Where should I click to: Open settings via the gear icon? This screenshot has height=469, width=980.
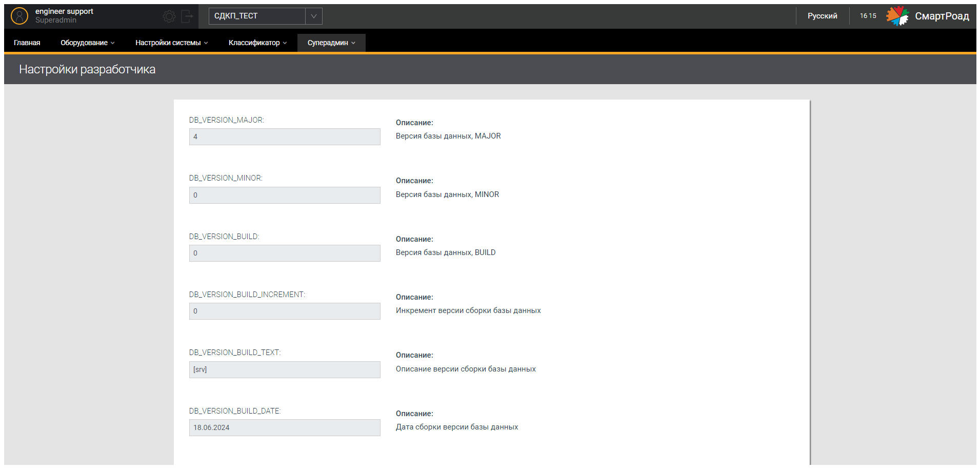pyautogui.click(x=169, y=16)
